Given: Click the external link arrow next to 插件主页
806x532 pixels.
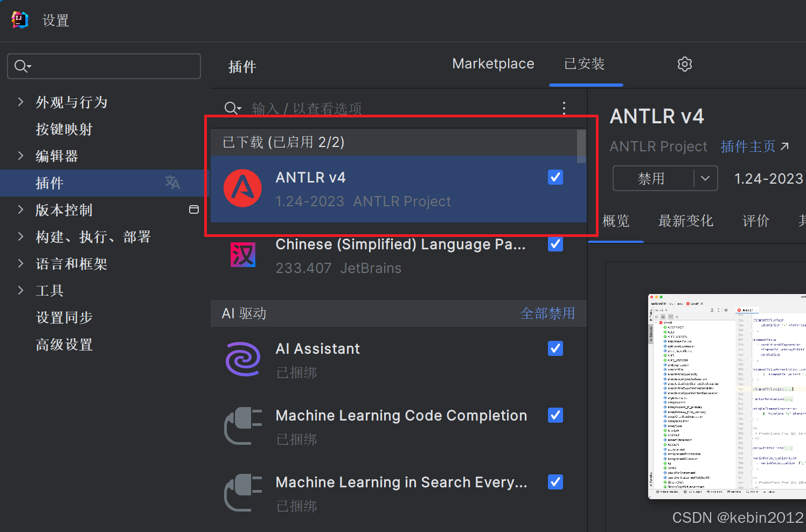Looking at the screenshot, I should 785,146.
